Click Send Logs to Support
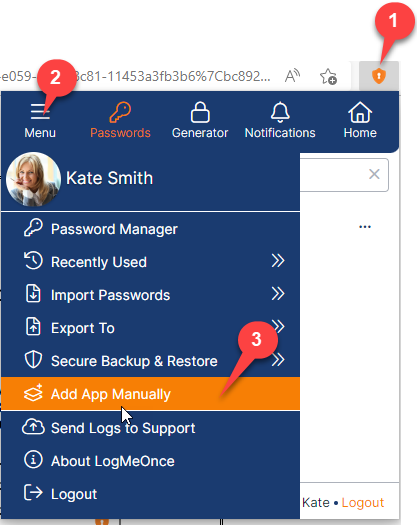The height and width of the screenshot is (525, 417). 150,428
